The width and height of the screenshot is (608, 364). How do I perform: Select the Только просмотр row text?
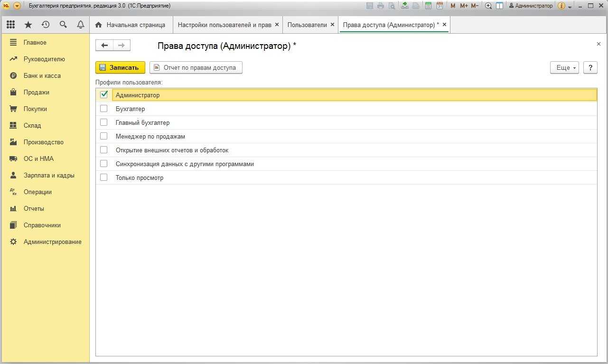pyautogui.click(x=140, y=177)
